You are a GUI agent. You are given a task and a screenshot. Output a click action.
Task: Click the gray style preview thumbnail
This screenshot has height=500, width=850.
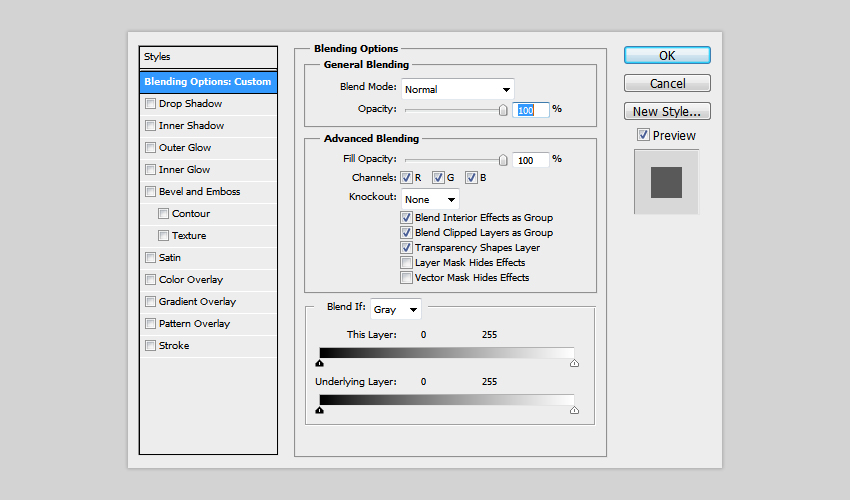point(666,181)
